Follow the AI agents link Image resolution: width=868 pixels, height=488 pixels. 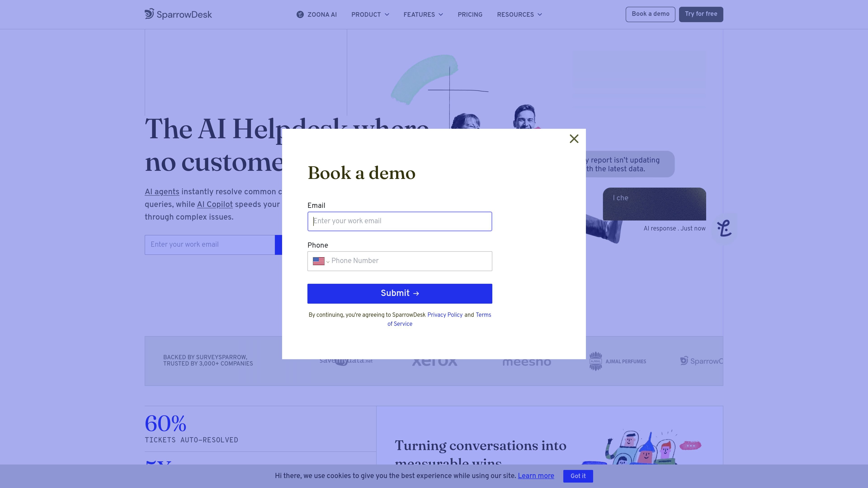[162, 192]
